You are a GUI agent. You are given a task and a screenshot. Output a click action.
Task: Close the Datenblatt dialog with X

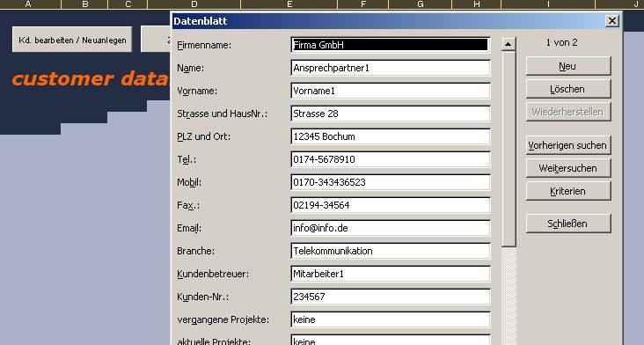tap(612, 20)
